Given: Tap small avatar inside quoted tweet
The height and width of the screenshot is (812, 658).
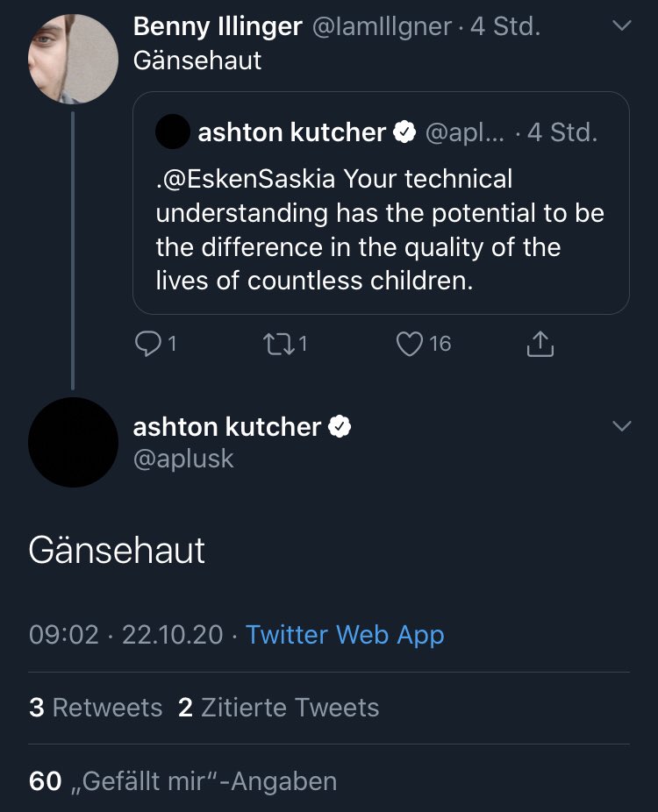Looking at the screenshot, I should (x=173, y=132).
